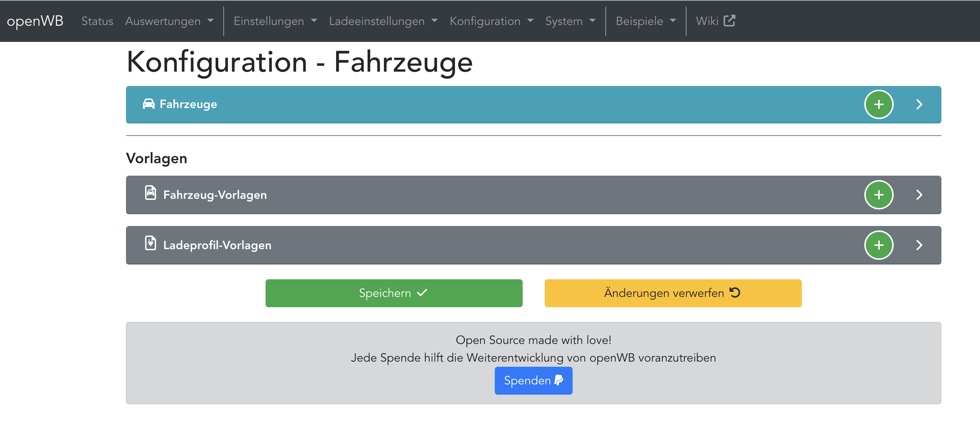Viewport: 980px width, 427px height.
Task: Click the PayPal Spenden button
Action: (x=533, y=380)
